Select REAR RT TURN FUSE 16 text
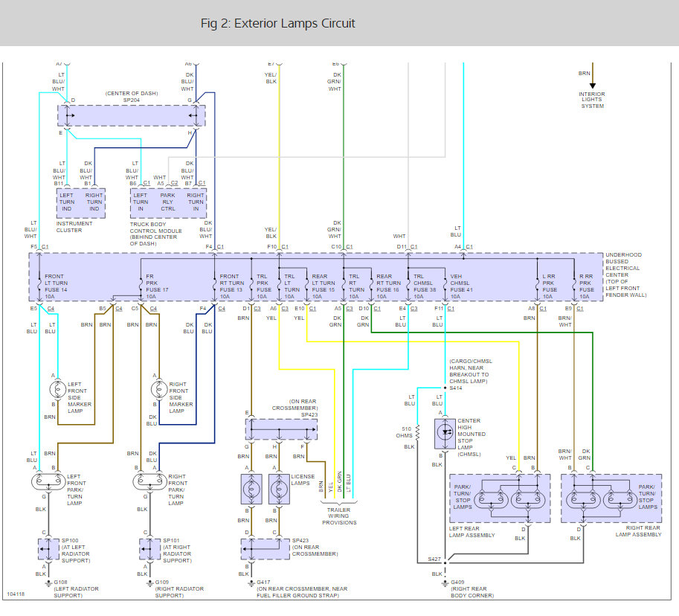 click(388, 286)
